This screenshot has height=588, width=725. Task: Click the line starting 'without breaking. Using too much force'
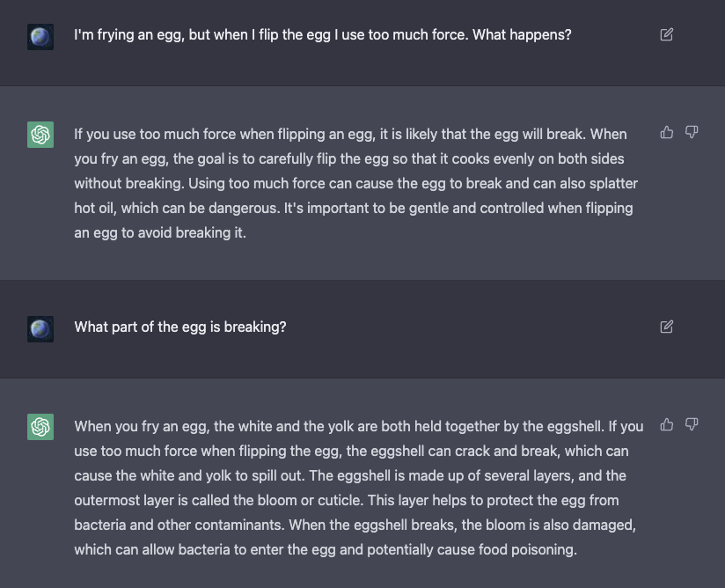coord(356,183)
